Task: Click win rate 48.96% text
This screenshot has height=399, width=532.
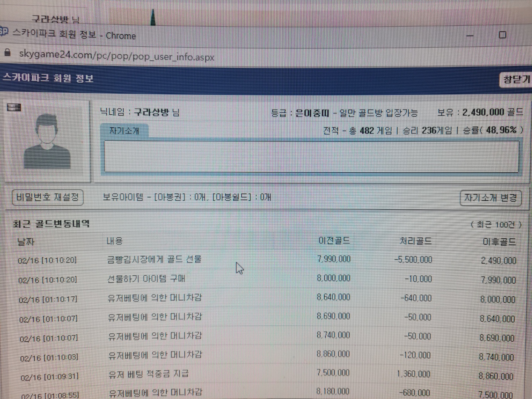Action: [x=501, y=130]
